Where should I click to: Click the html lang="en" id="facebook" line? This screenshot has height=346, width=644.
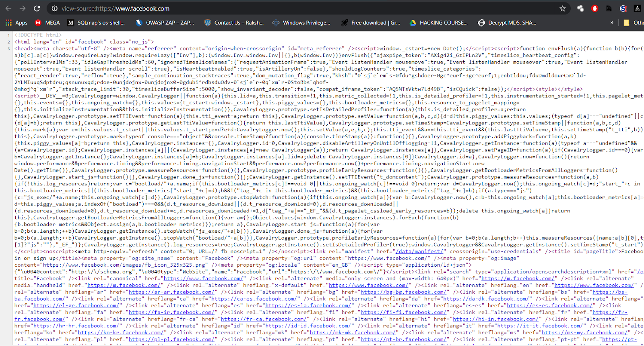(x=84, y=41)
